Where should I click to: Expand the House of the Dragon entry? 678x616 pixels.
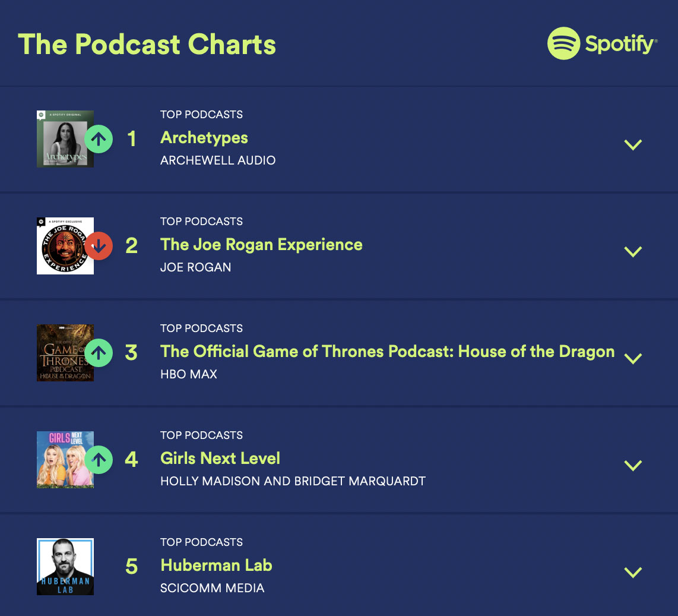[x=633, y=358]
